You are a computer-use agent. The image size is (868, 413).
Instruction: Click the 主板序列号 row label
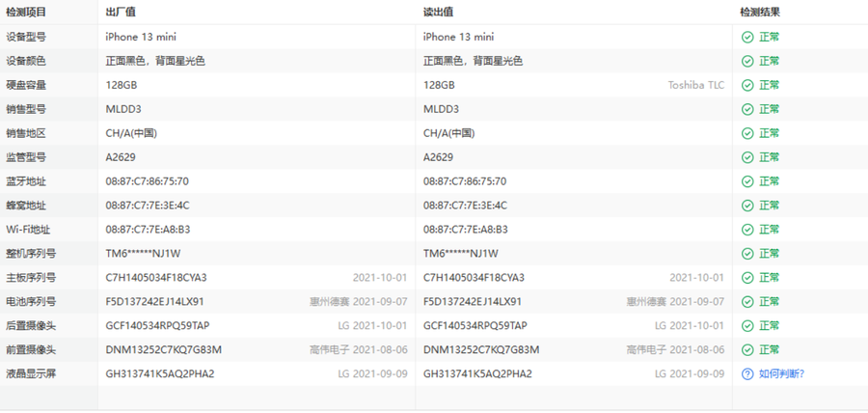pyautogui.click(x=31, y=277)
